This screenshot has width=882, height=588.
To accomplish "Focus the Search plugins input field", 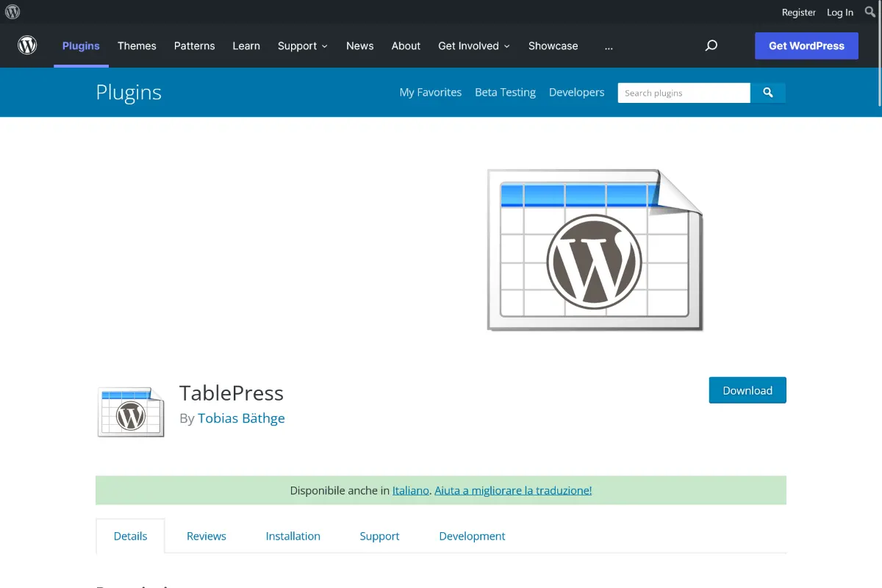I will [x=683, y=93].
